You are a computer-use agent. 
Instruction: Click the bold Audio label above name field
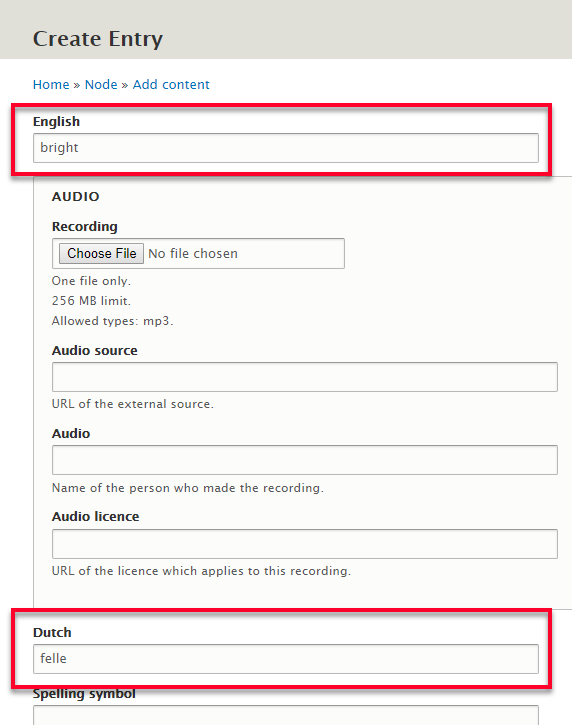[71, 434]
